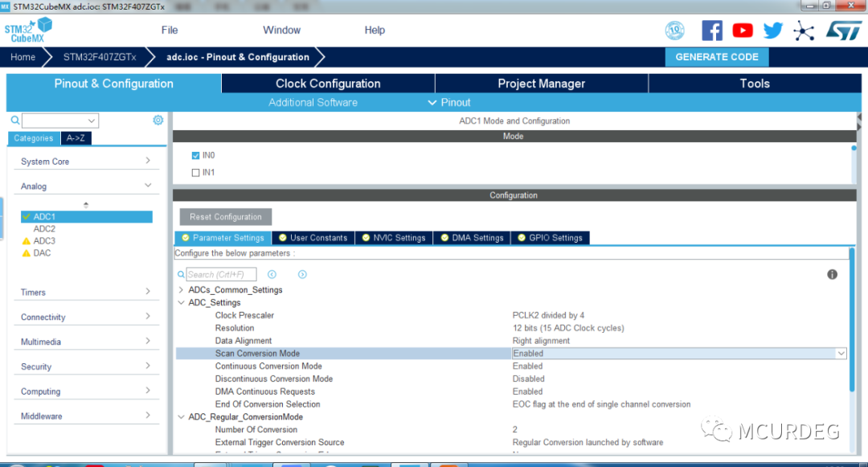Screen dimensions: 868x467
Task: Click the ADC1 green checkmark icon
Action: point(26,217)
